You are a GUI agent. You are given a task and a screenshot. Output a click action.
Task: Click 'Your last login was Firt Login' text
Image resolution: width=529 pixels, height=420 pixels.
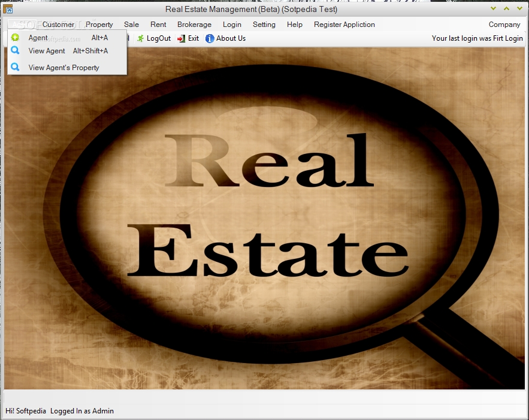coord(477,38)
